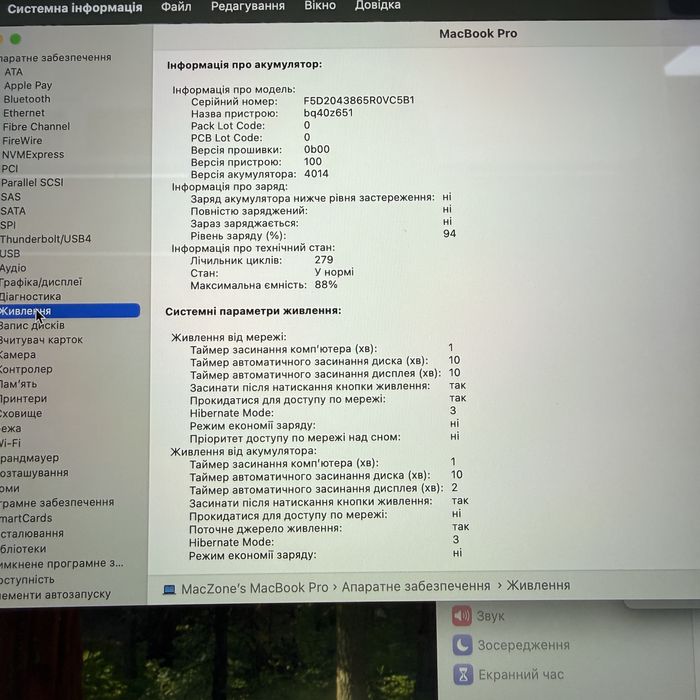Screen dimensions: 700x700
Task: Click the Версія прошивки value 0b00
Action: tap(317, 149)
